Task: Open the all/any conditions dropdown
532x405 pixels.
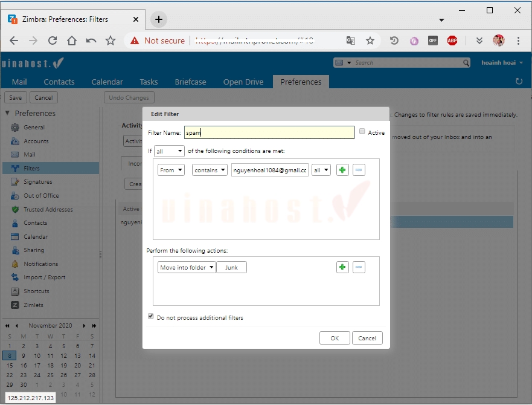Action: 169,151
